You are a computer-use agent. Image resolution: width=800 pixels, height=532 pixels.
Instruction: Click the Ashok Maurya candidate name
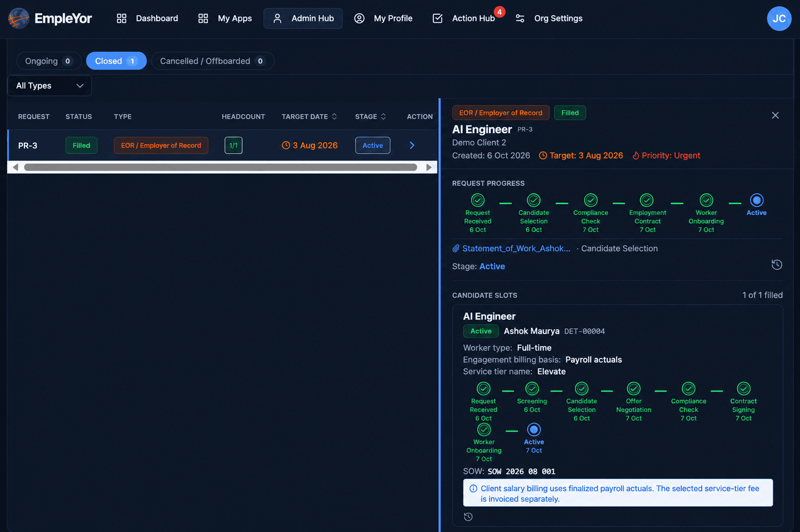(531, 331)
